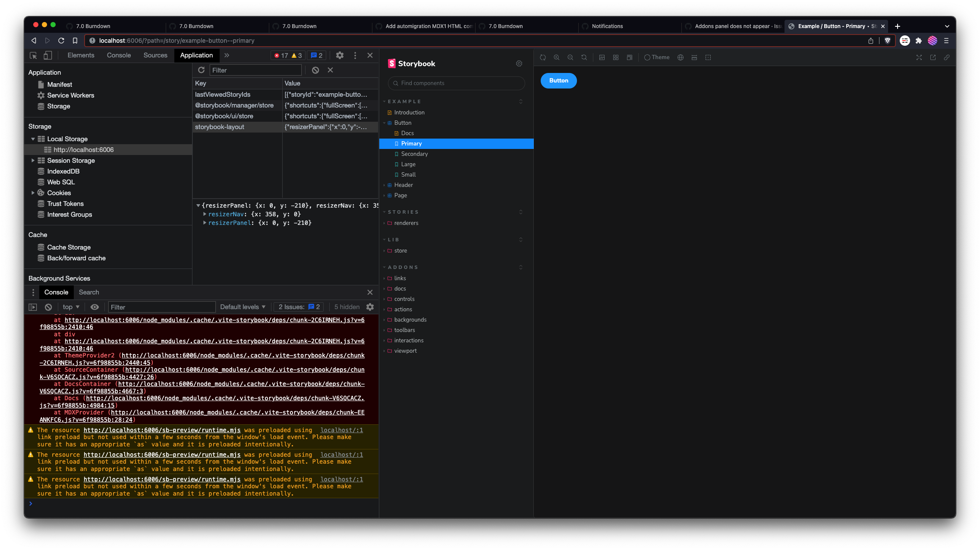Open the Default levels dropdown in Console
980x550 pixels.
(x=243, y=307)
